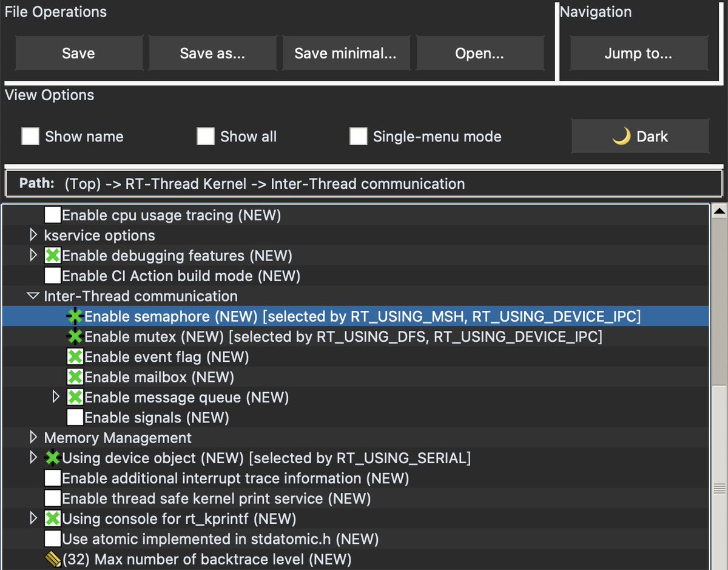Expand Enable message queue node
Screen dimensions: 728x570
click(x=56, y=397)
